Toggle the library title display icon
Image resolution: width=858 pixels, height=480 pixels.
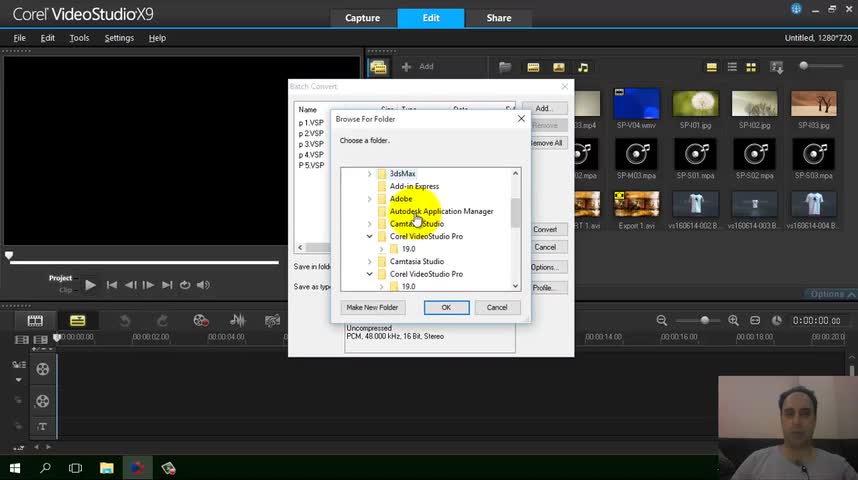click(711, 67)
